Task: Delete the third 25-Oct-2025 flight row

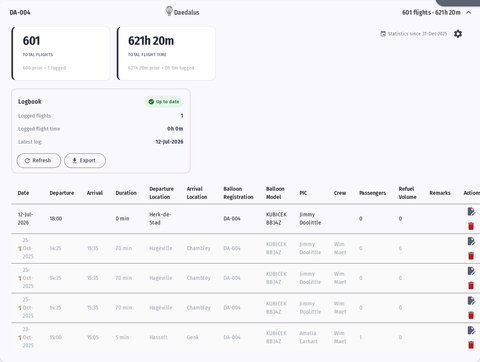Action: pyautogui.click(x=471, y=315)
